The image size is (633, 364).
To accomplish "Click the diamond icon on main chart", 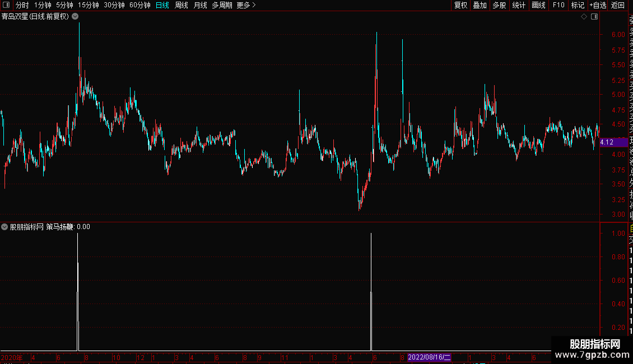I will click(584, 17).
